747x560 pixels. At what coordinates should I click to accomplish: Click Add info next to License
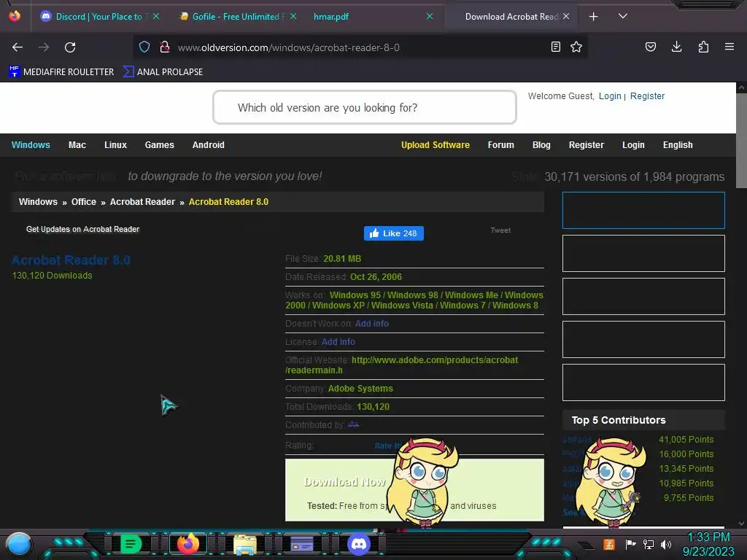(x=338, y=342)
